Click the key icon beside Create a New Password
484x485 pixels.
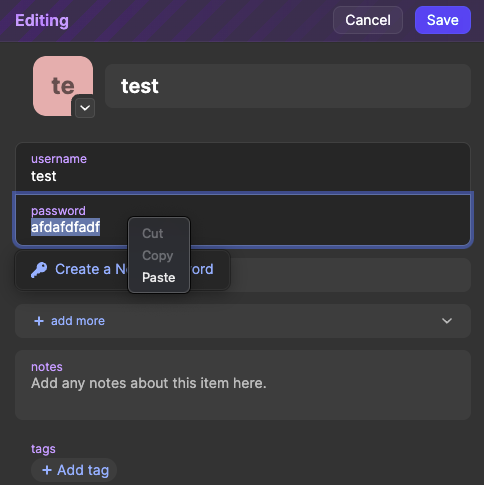pyautogui.click(x=39, y=270)
